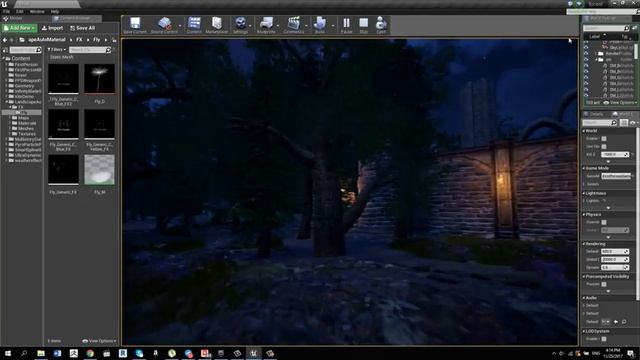Image resolution: width=640 pixels, height=360 pixels.
Task: Click the FX breadcrumb path segment
Action: [79, 40]
